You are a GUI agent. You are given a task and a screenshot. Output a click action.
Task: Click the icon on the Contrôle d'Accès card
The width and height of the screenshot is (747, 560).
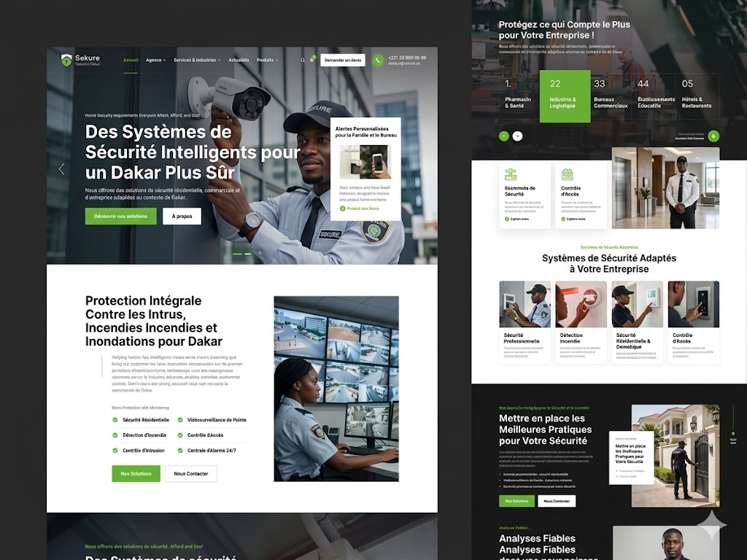point(568,175)
